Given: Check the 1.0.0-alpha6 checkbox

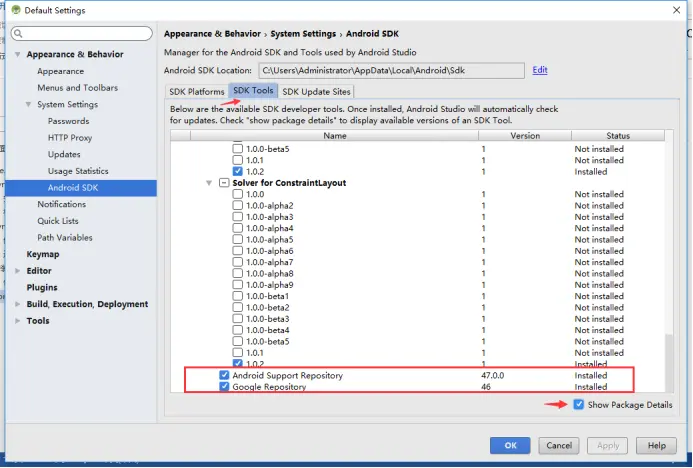Looking at the screenshot, I should point(238,251).
